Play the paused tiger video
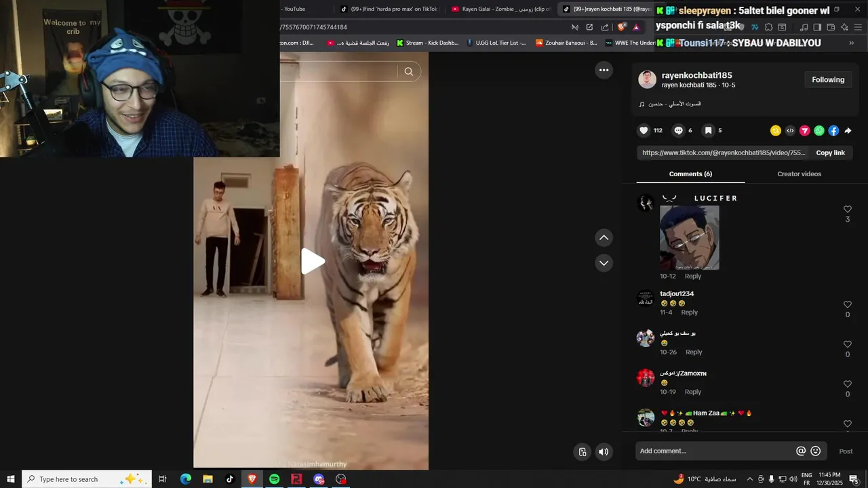This screenshot has height=488, width=868. coord(312,262)
